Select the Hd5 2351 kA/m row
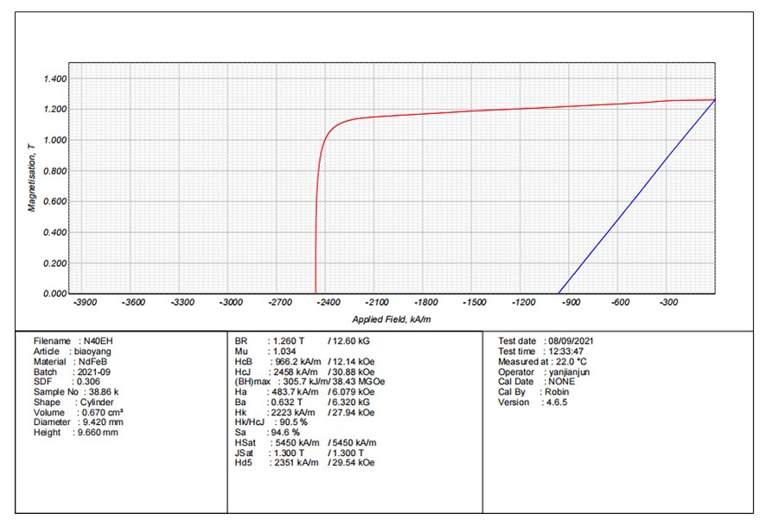 coord(304,462)
